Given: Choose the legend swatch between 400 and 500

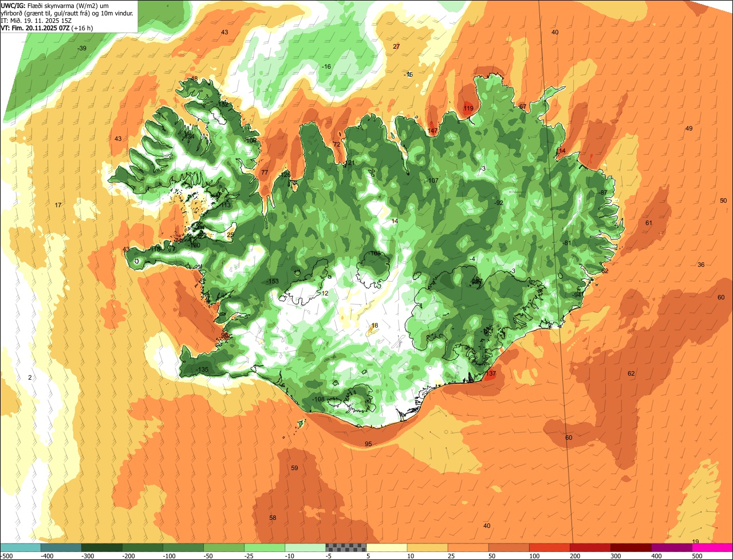Looking at the screenshot, I should pyautogui.click(x=672, y=547).
